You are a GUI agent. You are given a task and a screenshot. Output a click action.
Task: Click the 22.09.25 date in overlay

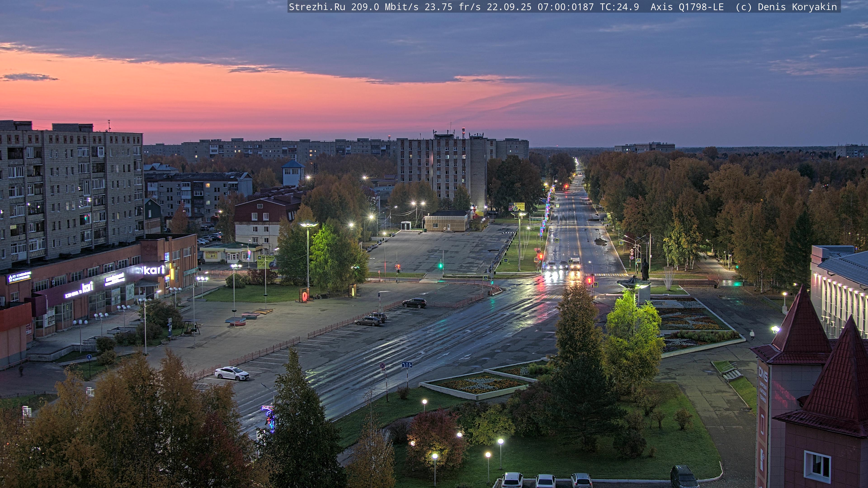(x=509, y=7)
